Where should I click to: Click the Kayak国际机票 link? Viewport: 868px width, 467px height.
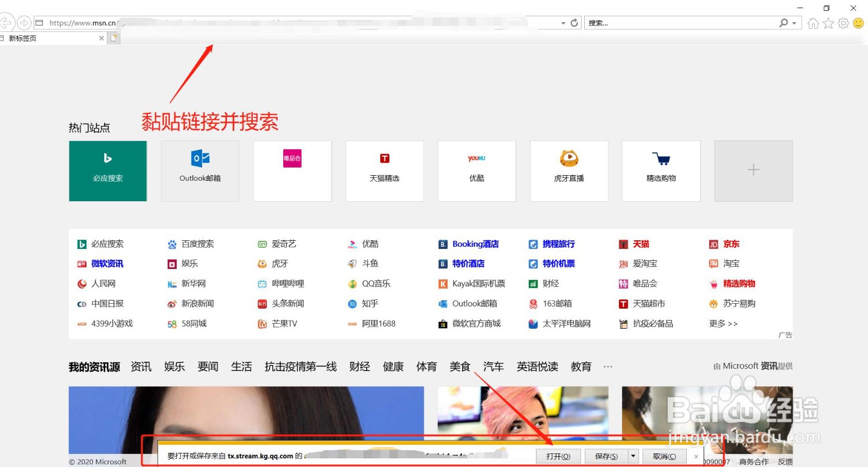[x=479, y=284]
